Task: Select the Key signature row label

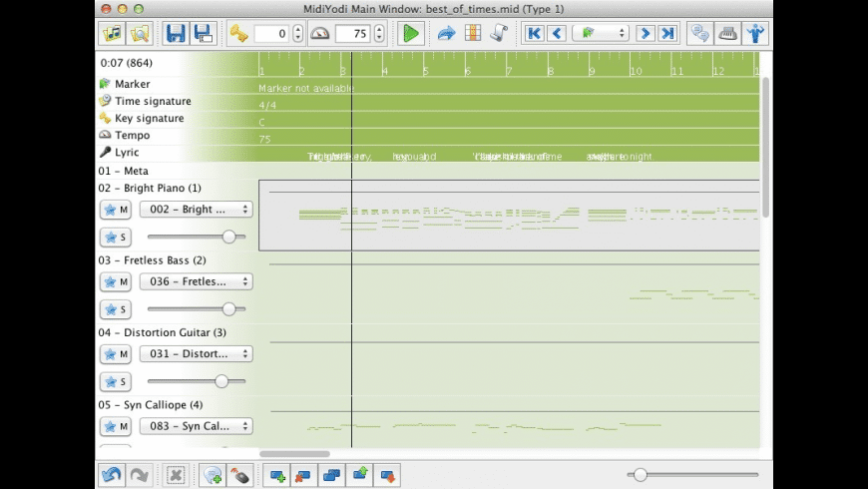Action: coord(150,118)
